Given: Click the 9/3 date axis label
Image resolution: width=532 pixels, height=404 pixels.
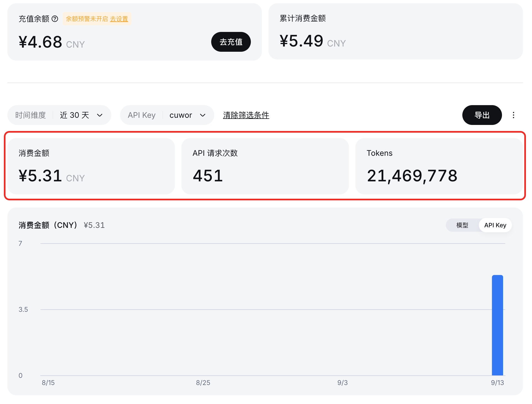Looking at the screenshot, I should click(343, 383).
